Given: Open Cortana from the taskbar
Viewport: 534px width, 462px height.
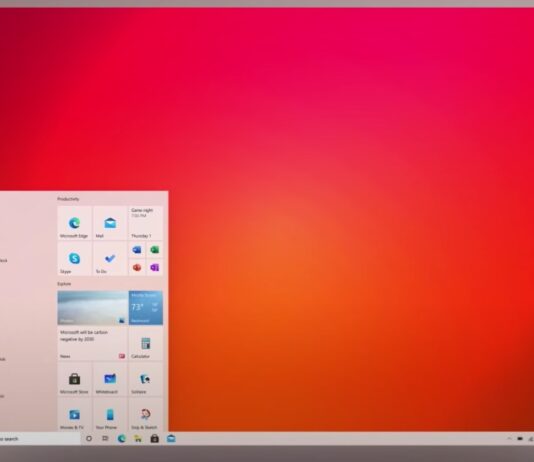Looking at the screenshot, I should [89, 439].
